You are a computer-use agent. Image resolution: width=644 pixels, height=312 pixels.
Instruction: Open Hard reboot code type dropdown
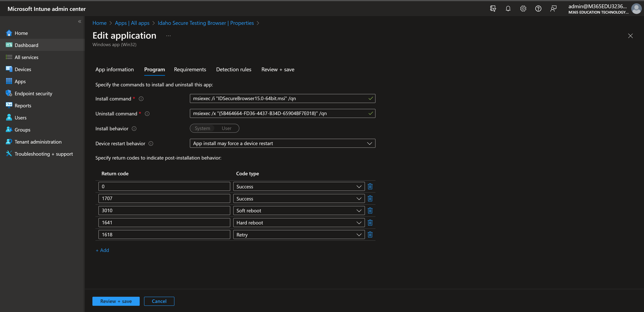click(x=299, y=222)
